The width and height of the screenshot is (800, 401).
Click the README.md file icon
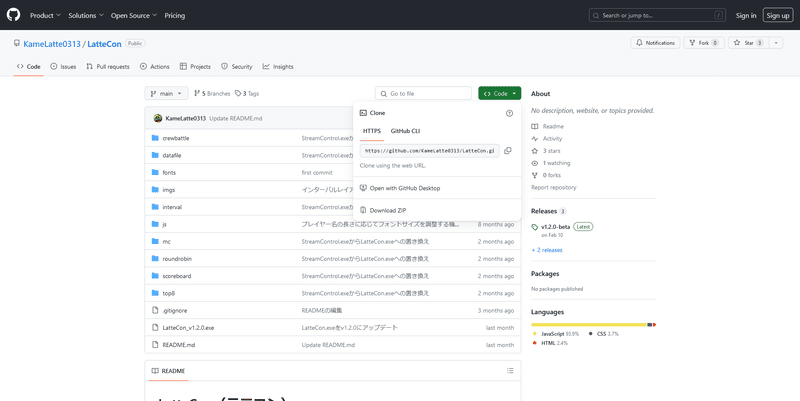(155, 345)
